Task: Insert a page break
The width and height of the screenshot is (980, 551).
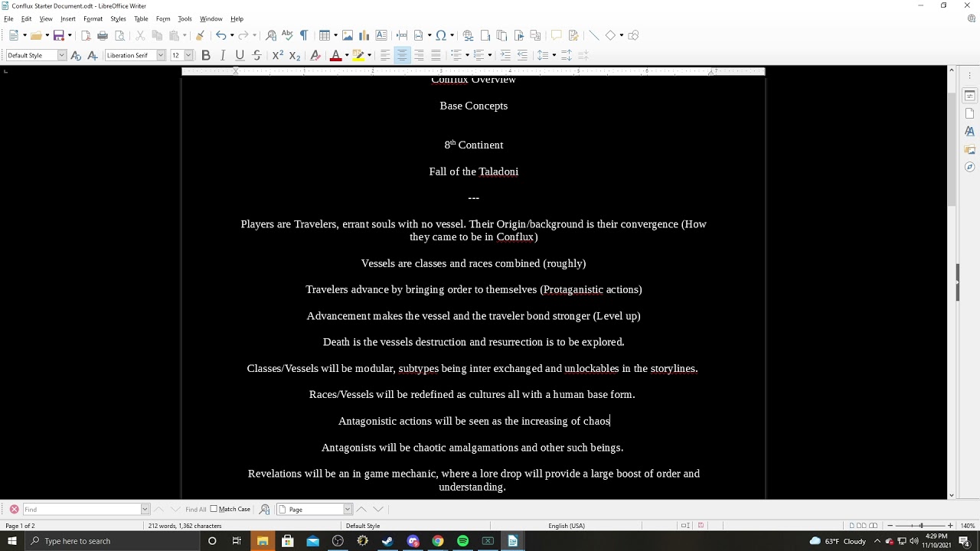Action: pos(402,35)
